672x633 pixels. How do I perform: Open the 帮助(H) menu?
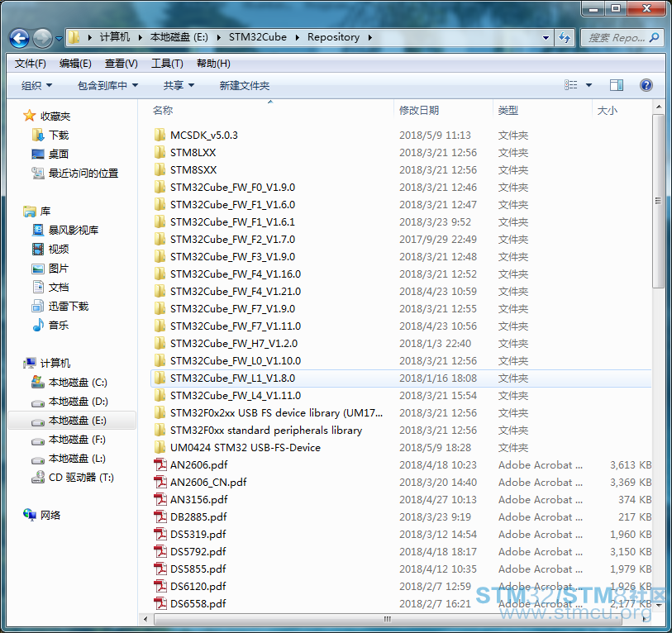click(213, 64)
